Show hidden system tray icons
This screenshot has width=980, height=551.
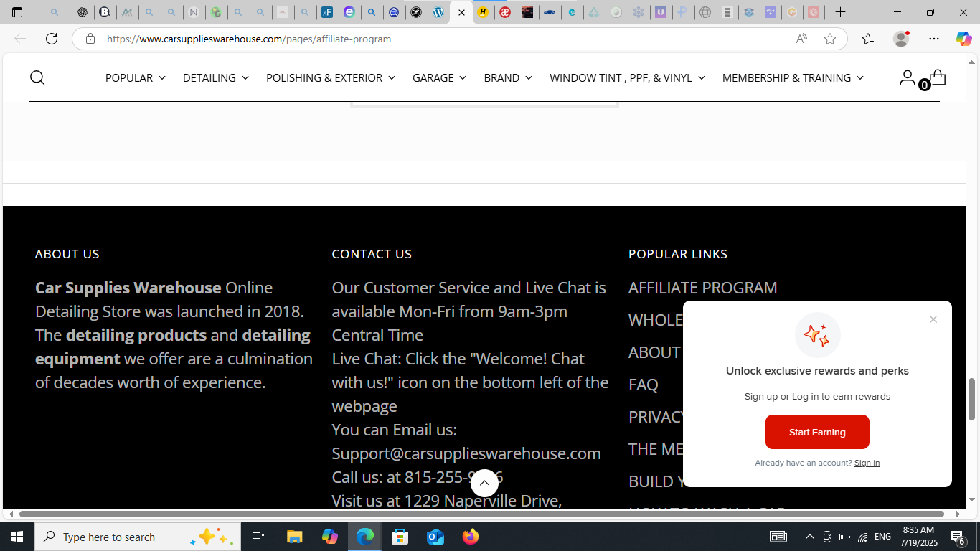coord(810,537)
